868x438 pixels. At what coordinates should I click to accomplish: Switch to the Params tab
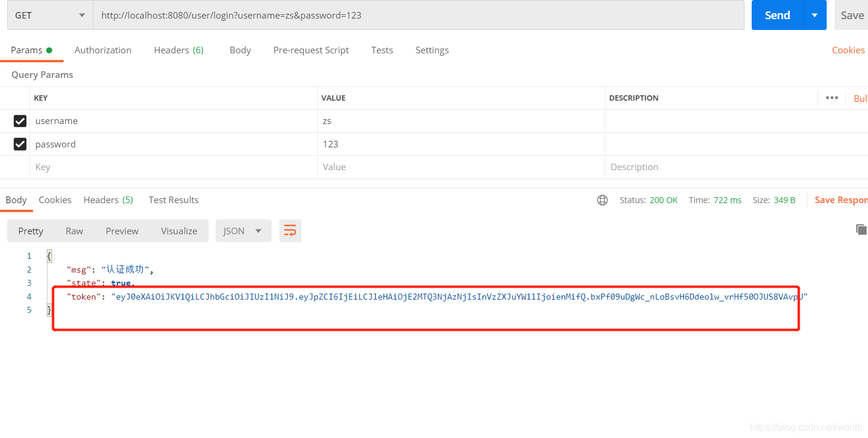pyautogui.click(x=31, y=50)
